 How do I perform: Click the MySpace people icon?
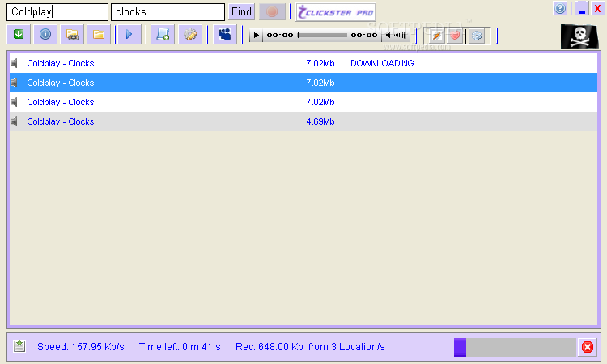pyautogui.click(x=225, y=35)
